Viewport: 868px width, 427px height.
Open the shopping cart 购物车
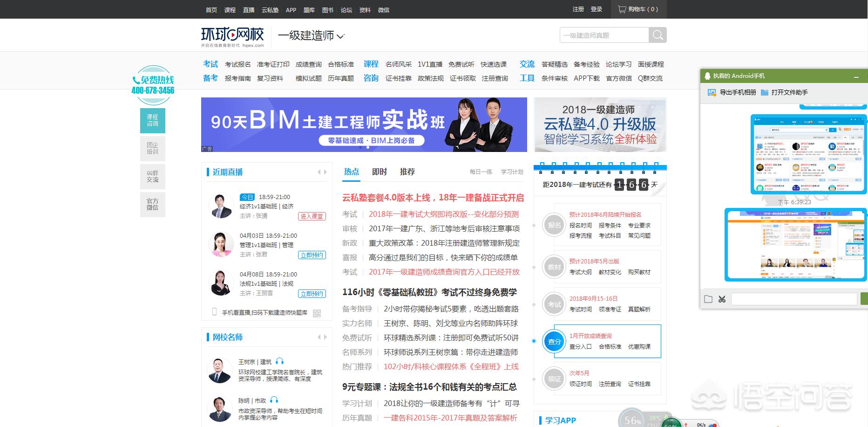point(638,9)
